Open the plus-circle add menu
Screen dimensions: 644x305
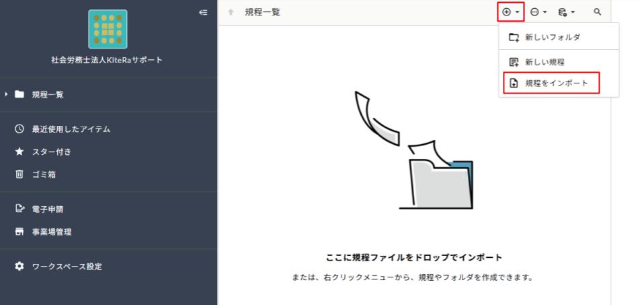510,12
